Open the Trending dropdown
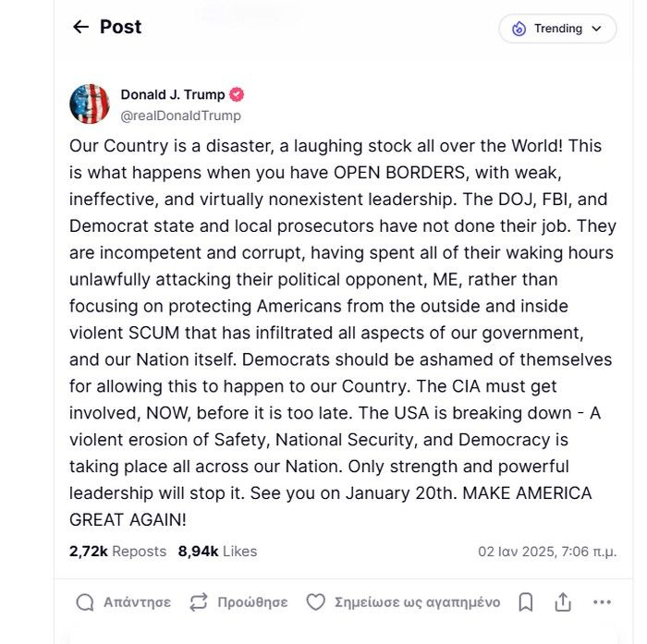Image resolution: width=647 pixels, height=644 pixels. tap(557, 29)
